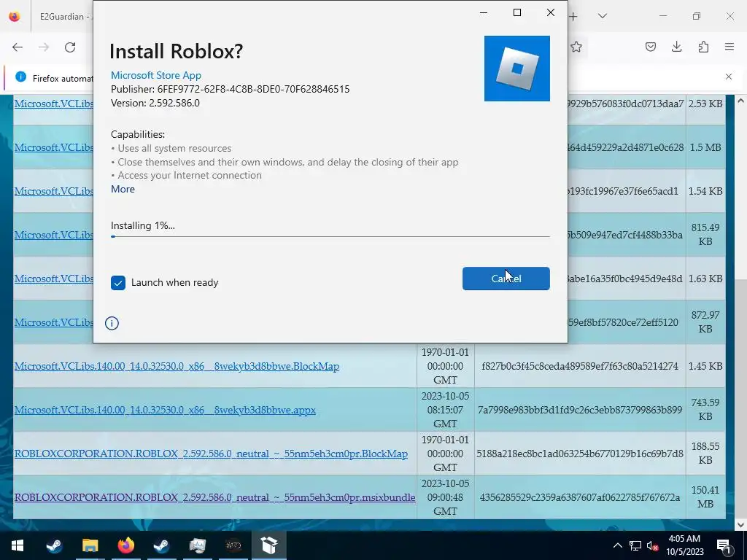This screenshot has width=747, height=560.
Task: Go forward in Firefox
Action: tap(44, 47)
